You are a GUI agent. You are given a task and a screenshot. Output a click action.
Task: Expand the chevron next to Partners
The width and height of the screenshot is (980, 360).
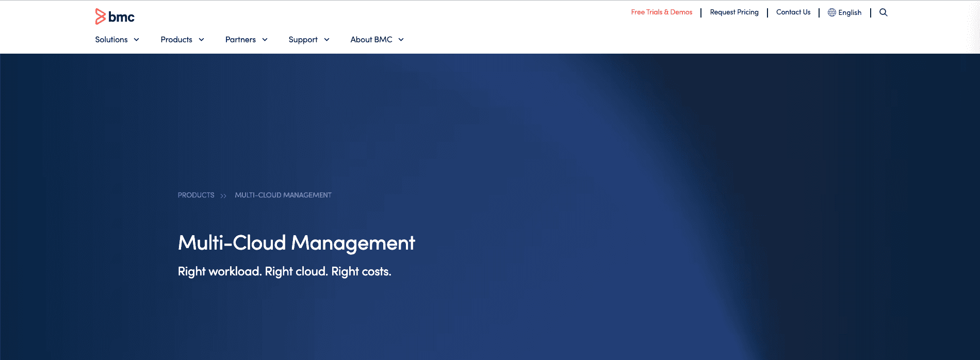click(x=265, y=40)
